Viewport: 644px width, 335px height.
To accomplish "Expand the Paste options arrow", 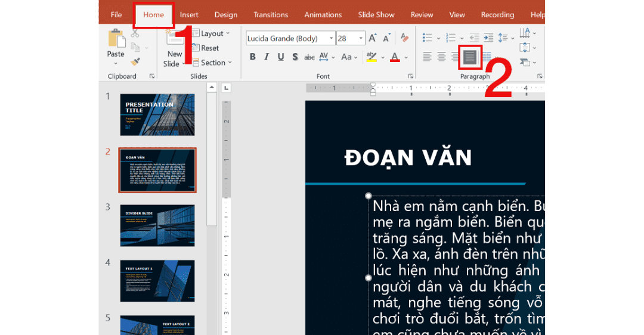I will click(x=116, y=64).
